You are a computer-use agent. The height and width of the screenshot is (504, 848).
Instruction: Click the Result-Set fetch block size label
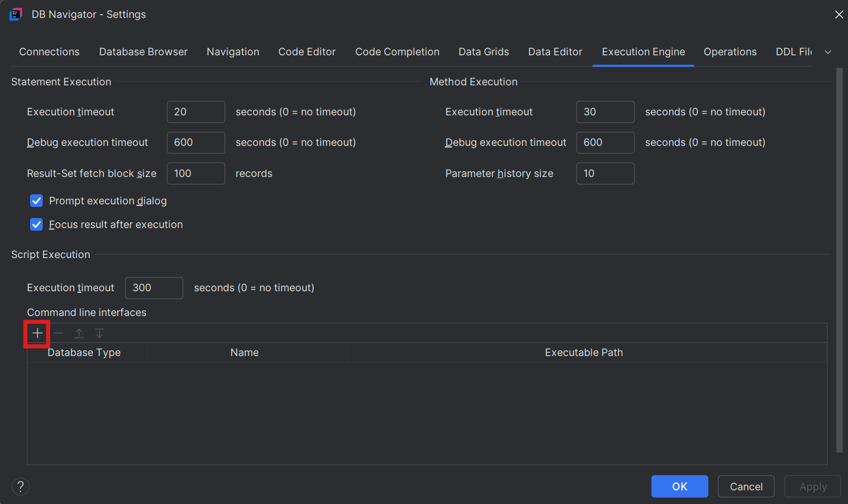pyautogui.click(x=92, y=173)
